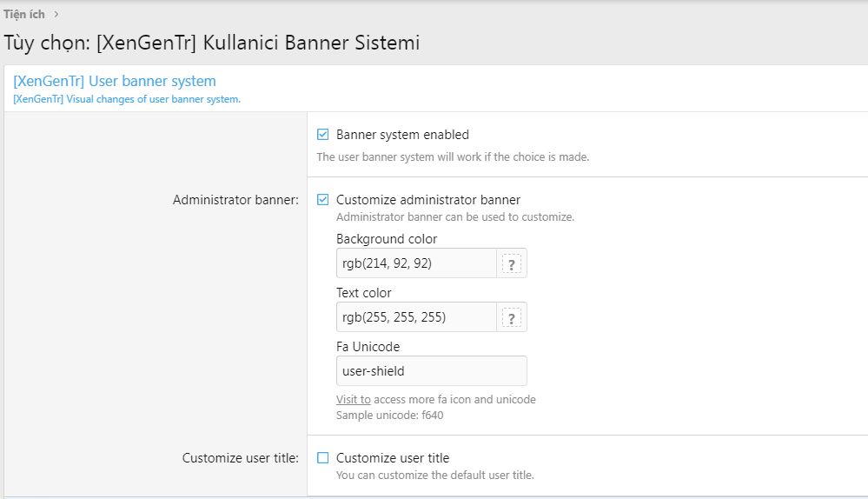This screenshot has width=868, height=499.
Task: Click the Text color rgb text field
Action: [x=415, y=317]
